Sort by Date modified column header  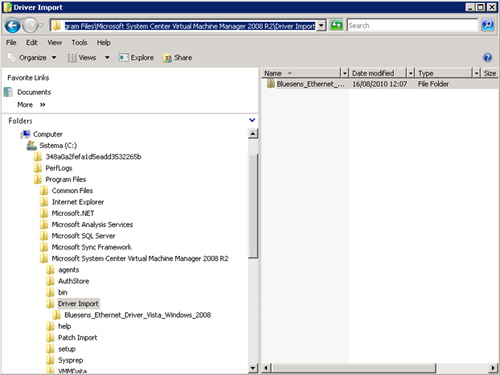pos(378,73)
